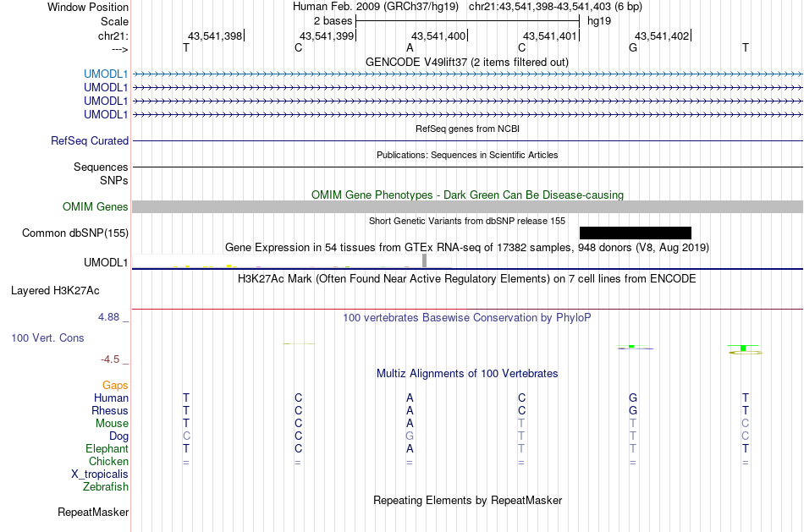Select the Dog species label

[119, 436]
